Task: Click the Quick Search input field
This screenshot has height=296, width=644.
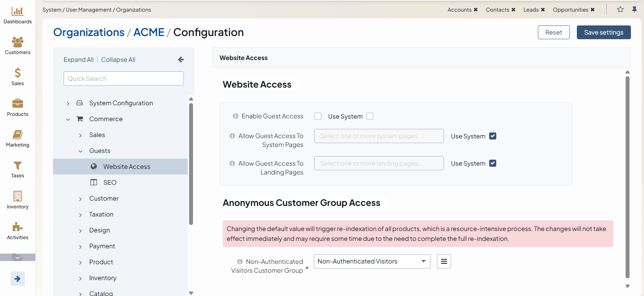Action: coord(123,78)
